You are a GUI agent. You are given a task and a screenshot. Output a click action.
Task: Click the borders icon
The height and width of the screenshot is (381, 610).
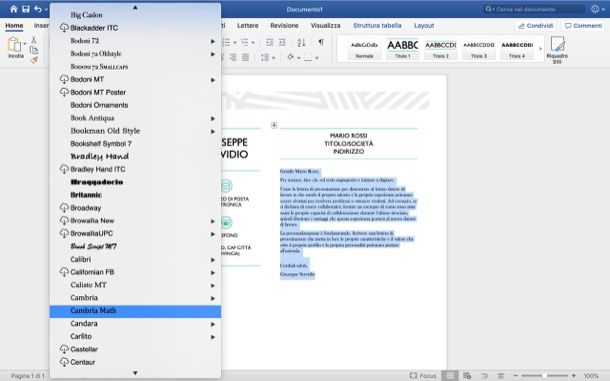coord(308,58)
